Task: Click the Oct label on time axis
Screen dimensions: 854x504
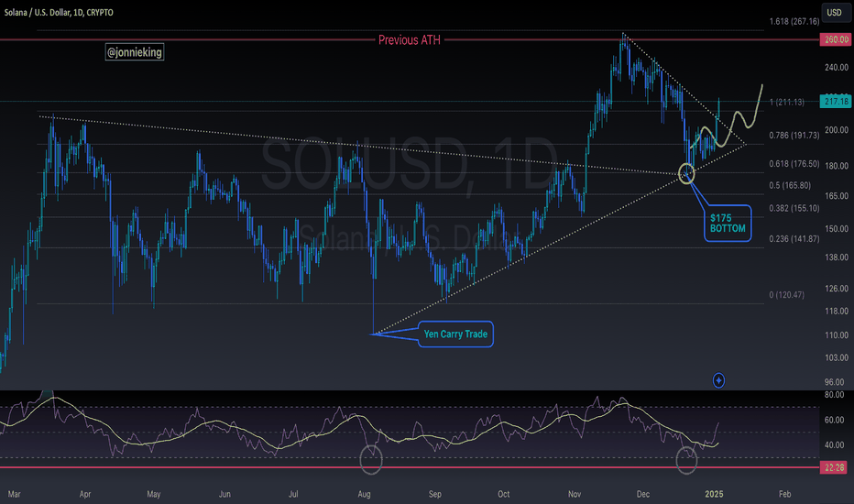Action: (x=503, y=494)
